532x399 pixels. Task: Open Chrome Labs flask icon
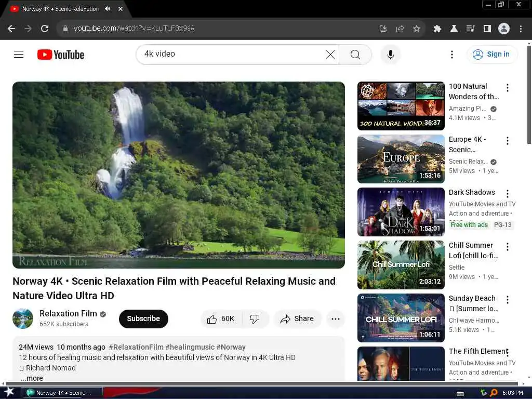[454, 29]
